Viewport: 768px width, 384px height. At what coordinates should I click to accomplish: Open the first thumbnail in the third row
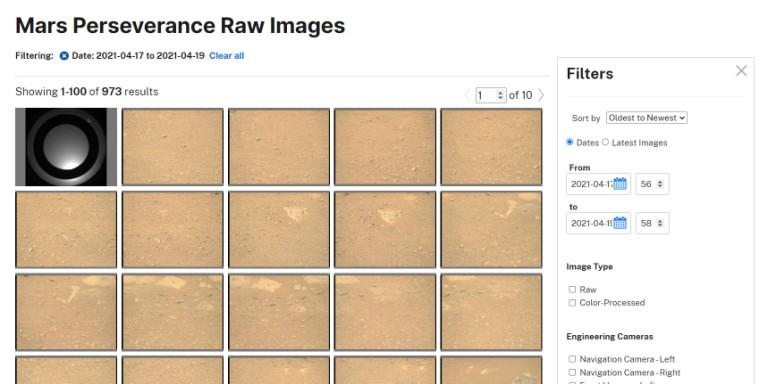(66, 312)
